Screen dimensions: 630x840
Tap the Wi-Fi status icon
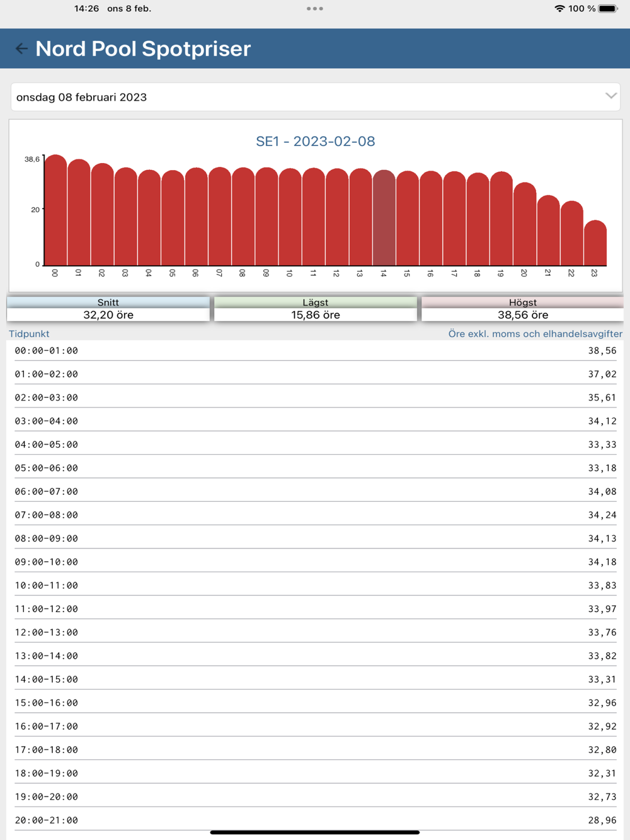[559, 9]
